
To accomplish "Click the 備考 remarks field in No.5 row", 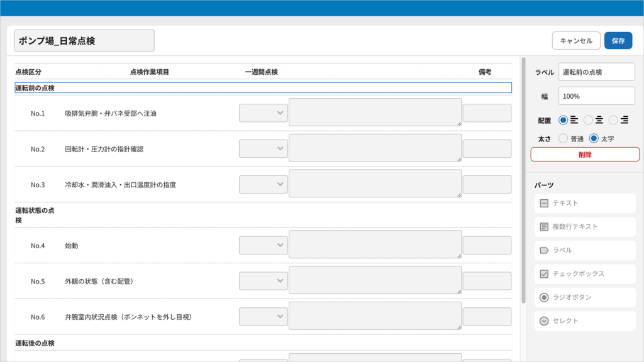I will coord(487,281).
